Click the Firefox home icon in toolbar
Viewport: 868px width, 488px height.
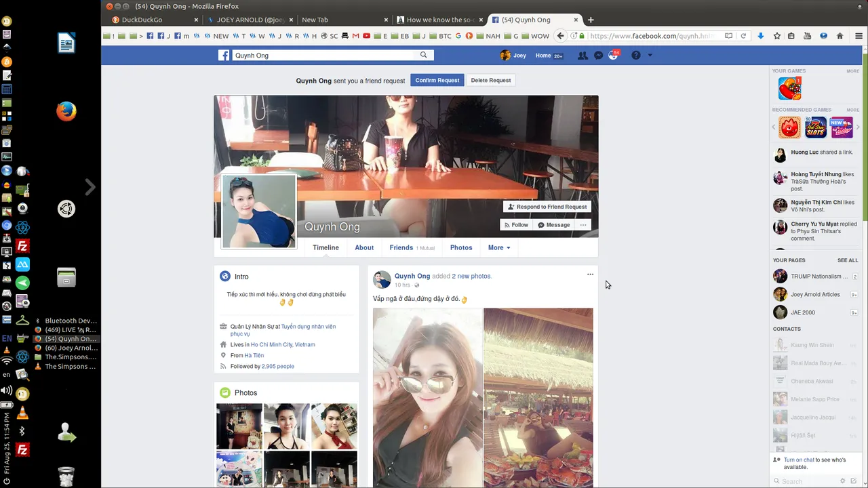[x=840, y=36]
